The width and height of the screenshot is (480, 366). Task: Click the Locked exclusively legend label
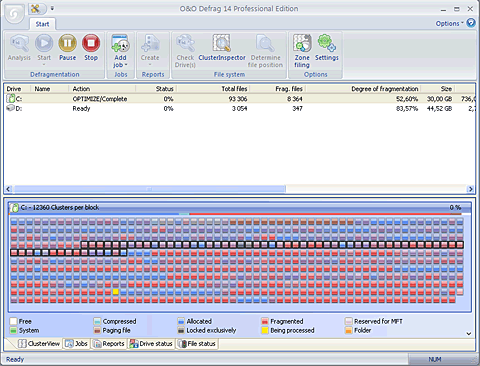211,330
